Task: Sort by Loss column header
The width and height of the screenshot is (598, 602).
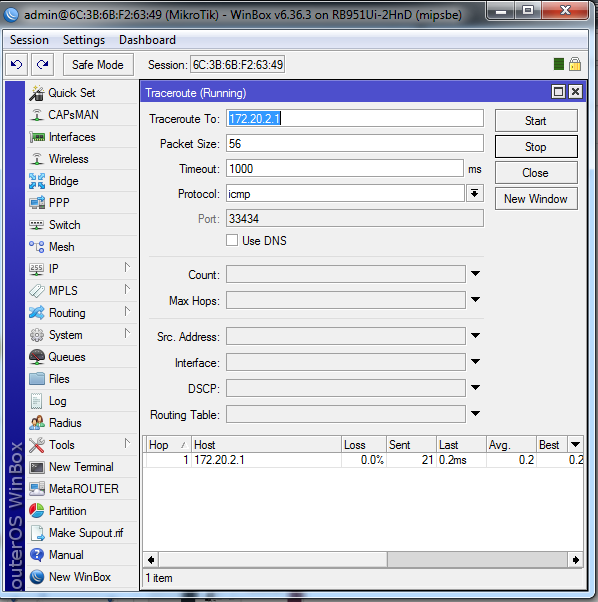Action: point(364,445)
